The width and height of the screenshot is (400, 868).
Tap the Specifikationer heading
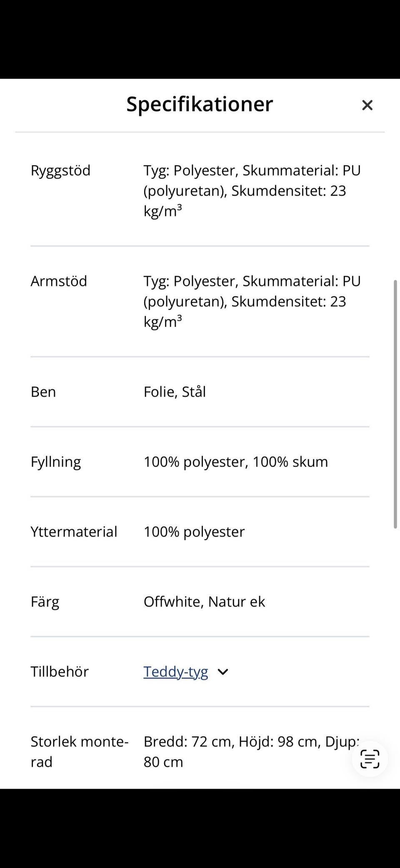pyautogui.click(x=200, y=104)
